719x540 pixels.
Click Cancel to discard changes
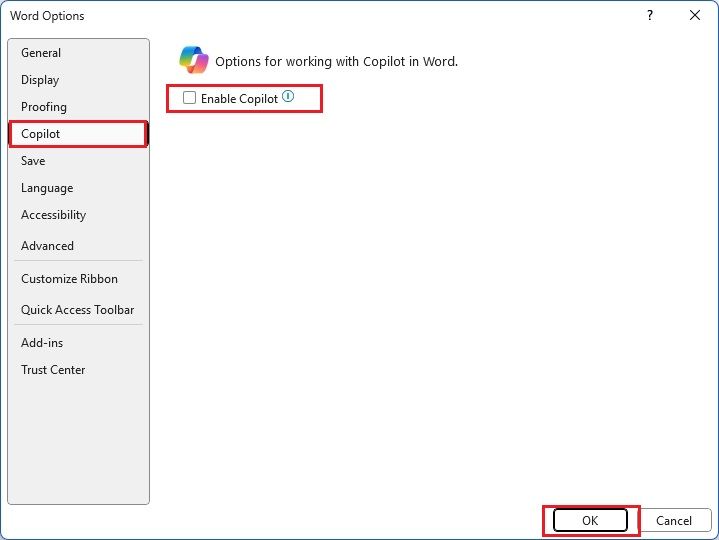pyautogui.click(x=673, y=520)
